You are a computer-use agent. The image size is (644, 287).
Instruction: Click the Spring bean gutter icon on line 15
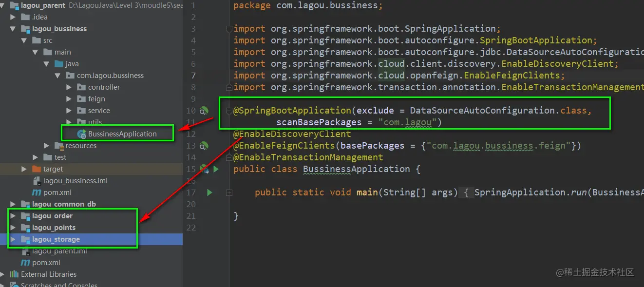pos(204,169)
